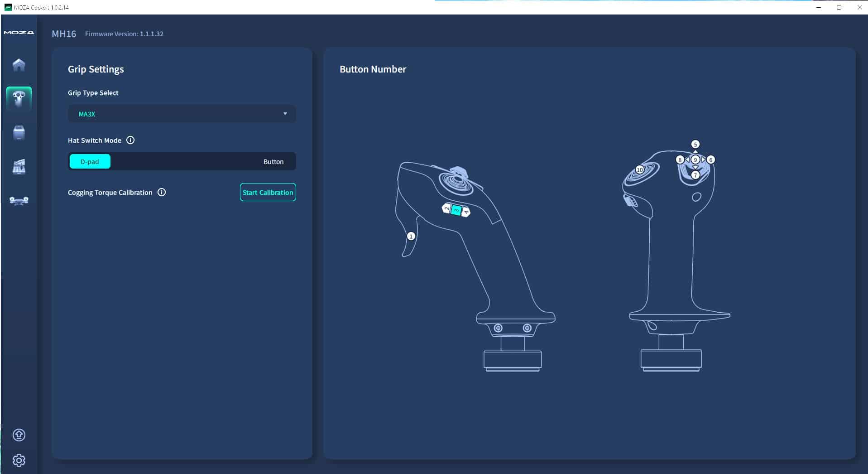Screen dimensions: 868x474
Task: Maximize the MOZA Cockpit window
Action: (839, 7)
